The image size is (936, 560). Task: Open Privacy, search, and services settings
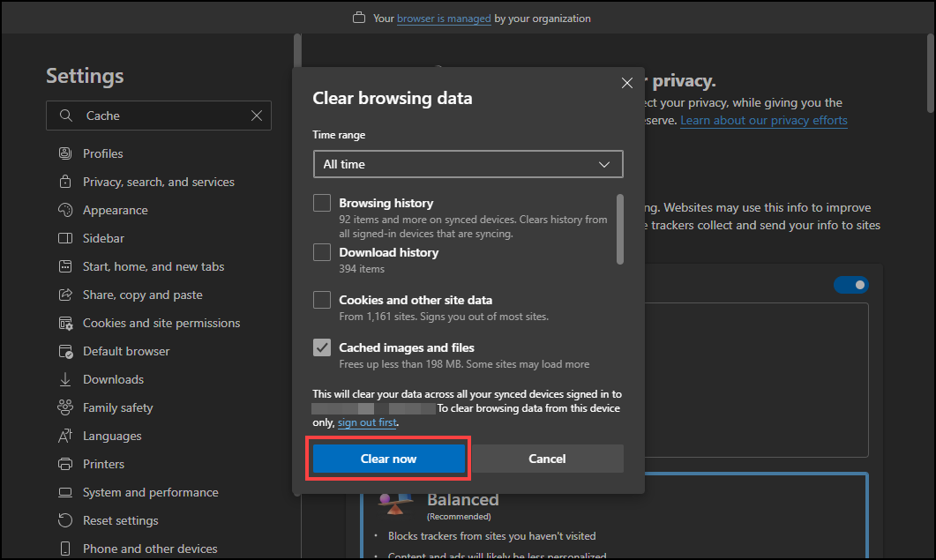[x=159, y=182]
